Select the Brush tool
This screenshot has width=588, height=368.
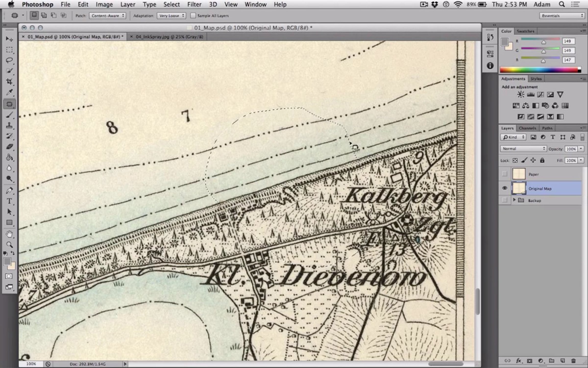(9, 115)
